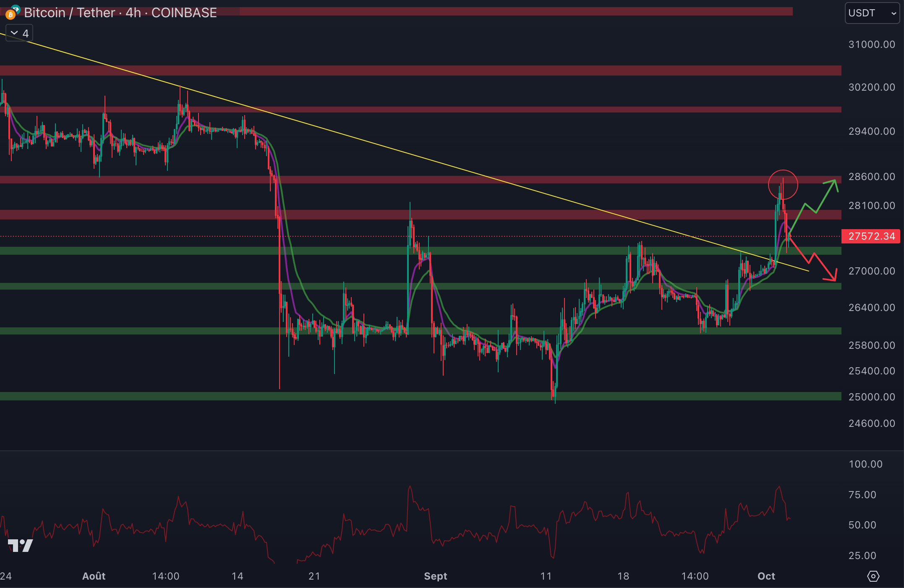Image resolution: width=904 pixels, height=588 pixels.
Task: Open chart settings hexagon gear icon
Action: (x=873, y=576)
